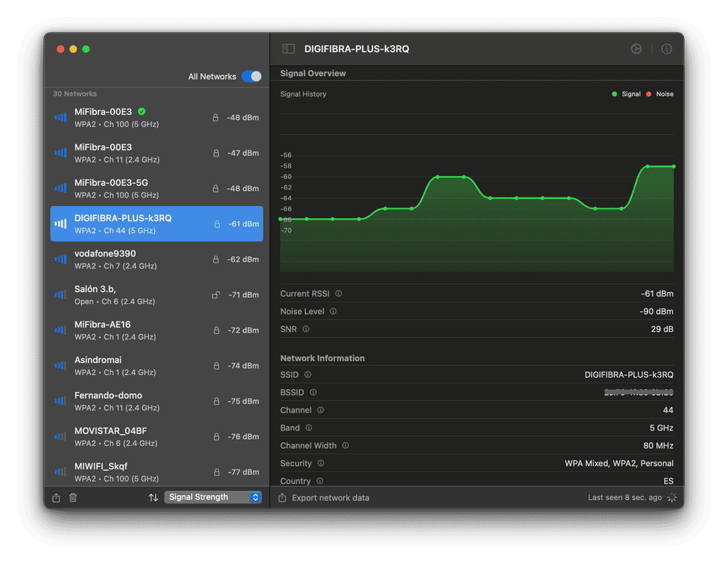Screen dimensions: 728x564
Task: Click WPA Mixed, WPA2, Personal value
Action: click(x=619, y=463)
